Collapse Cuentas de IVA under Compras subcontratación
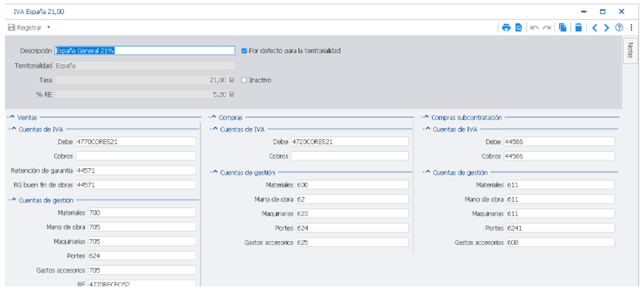The height and width of the screenshot is (289, 644). pyautogui.click(x=428, y=129)
